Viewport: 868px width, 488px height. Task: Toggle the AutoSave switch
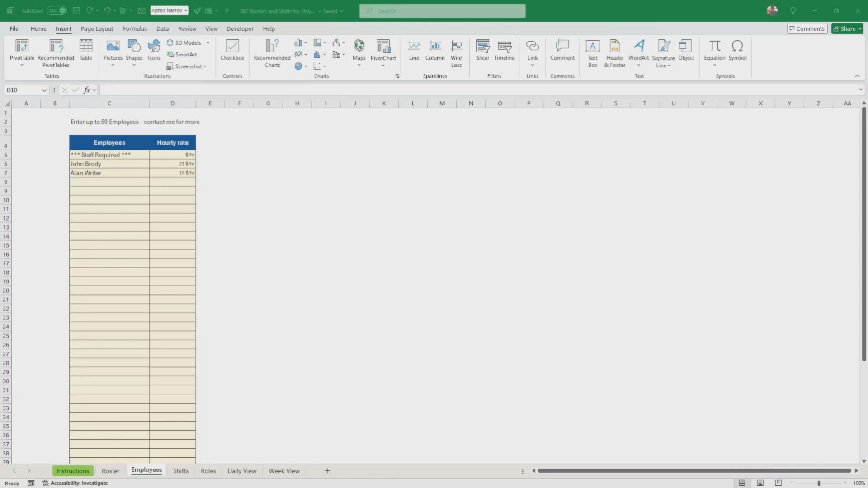click(x=57, y=10)
